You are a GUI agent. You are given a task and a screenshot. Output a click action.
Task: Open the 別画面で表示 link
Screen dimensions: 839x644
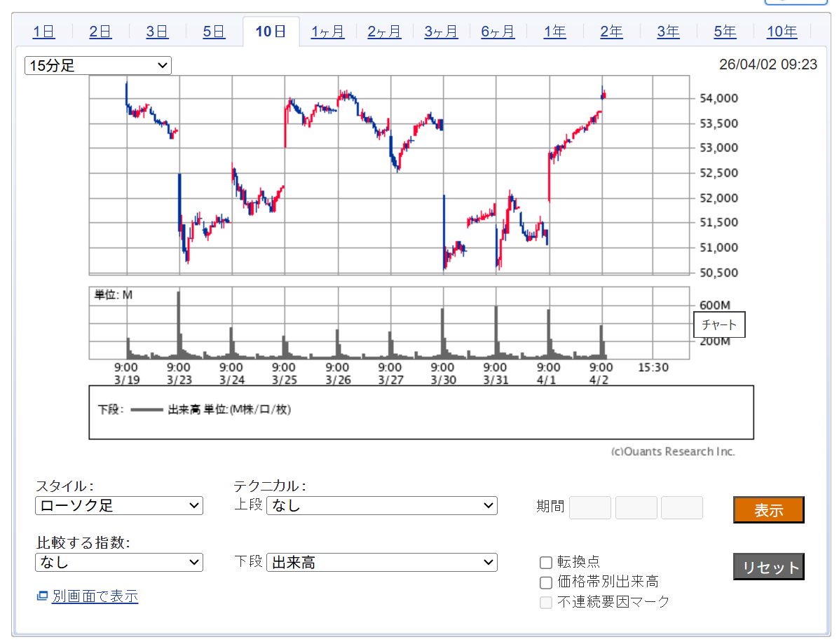[x=95, y=596]
